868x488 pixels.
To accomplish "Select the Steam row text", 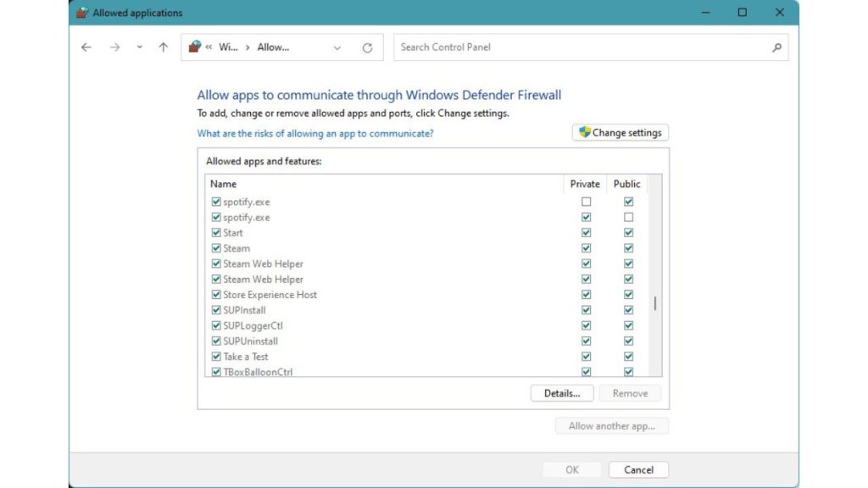I will (x=236, y=248).
